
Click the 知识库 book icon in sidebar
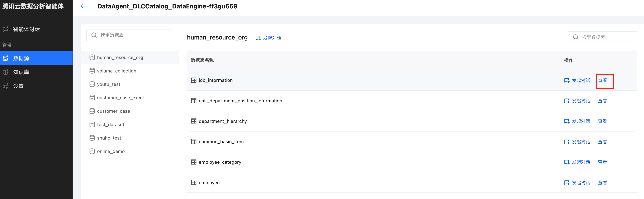click(6, 72)
